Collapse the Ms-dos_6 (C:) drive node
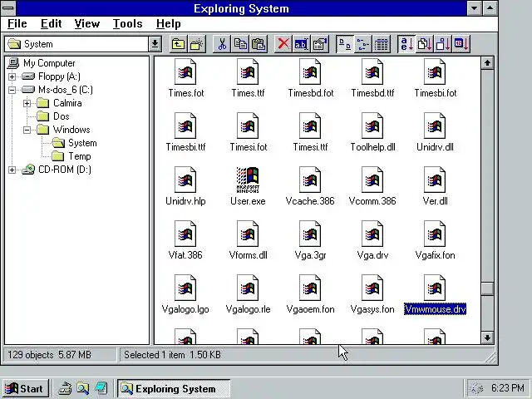Image resolution: width=532 pixels, height=399 pixels. pyautogui.click(x=12, y=90)
